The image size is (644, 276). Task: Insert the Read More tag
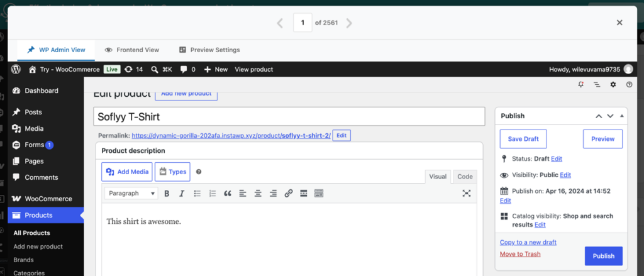[x=304, y=194]
